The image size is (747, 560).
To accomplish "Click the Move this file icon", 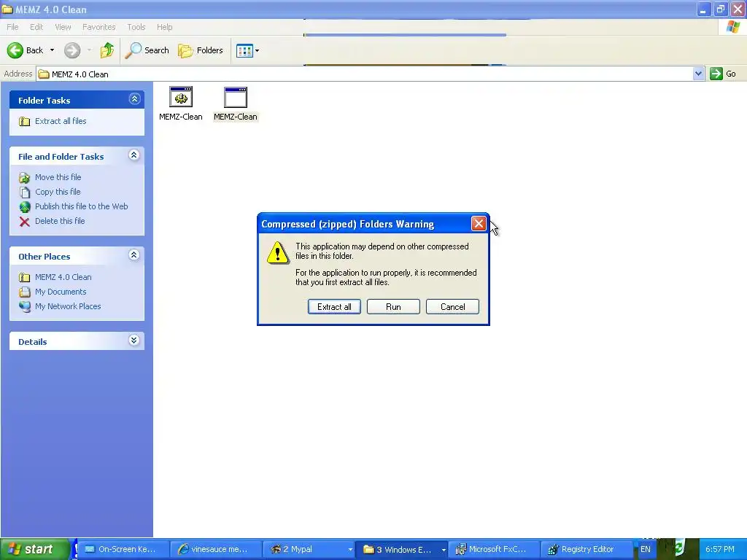I will [x=24, y=178].
